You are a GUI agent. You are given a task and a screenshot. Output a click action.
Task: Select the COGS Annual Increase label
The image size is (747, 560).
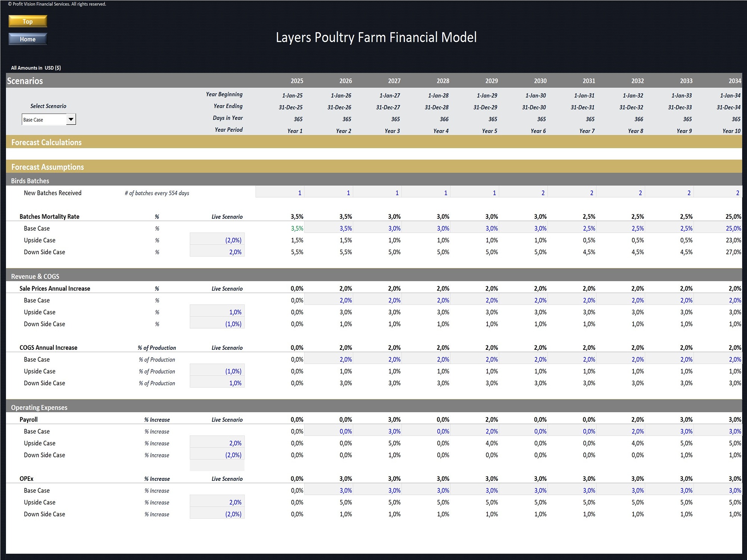click(x=48, y=348)
